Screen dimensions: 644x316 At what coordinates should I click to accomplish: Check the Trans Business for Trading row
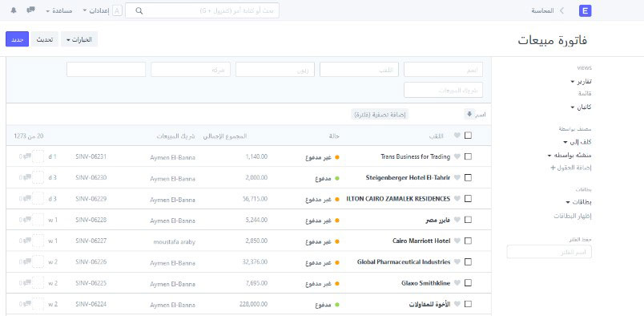(x=469, y=156)
